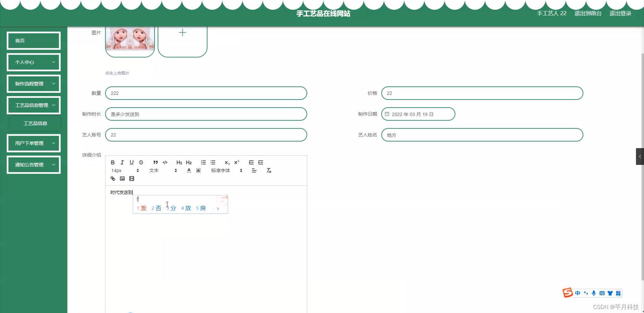
Task: Go to 首页 in the sidebar
Action: (x=34, y=40)
